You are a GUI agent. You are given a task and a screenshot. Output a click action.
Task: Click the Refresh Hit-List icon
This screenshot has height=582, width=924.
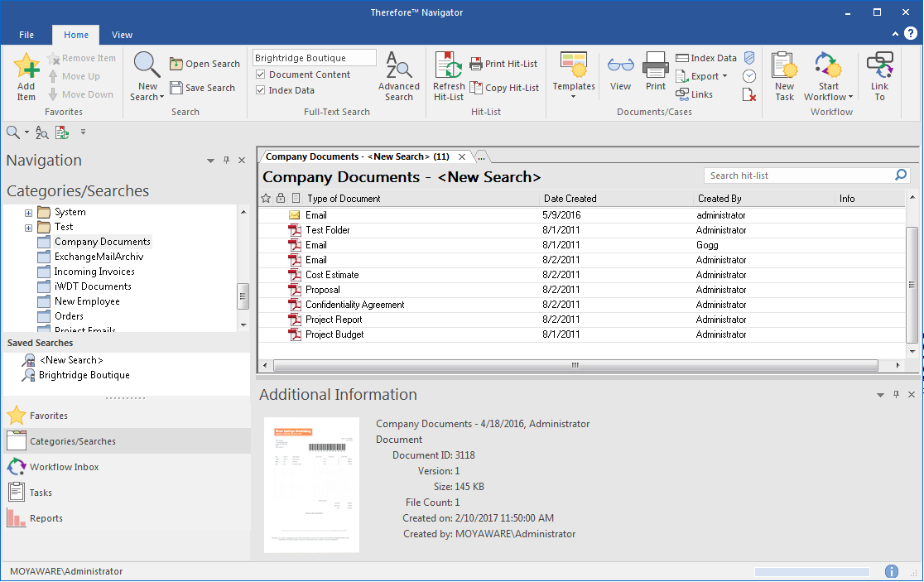449,66
